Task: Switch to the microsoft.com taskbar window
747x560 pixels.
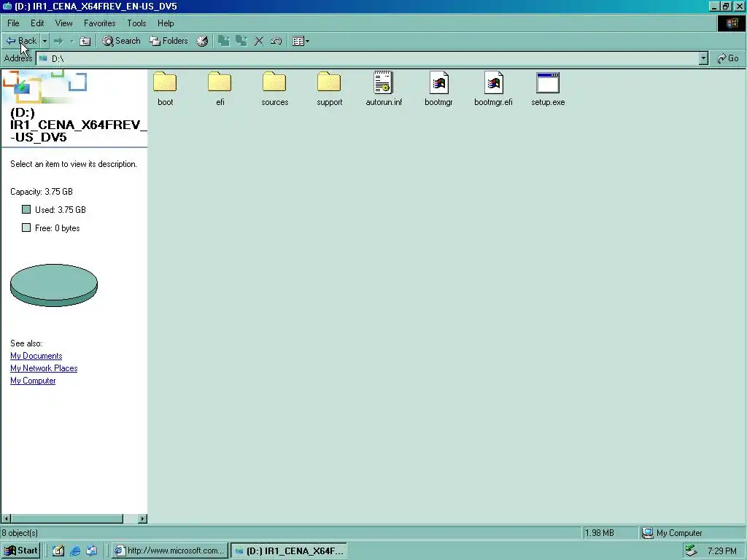Action: [170, 551]
